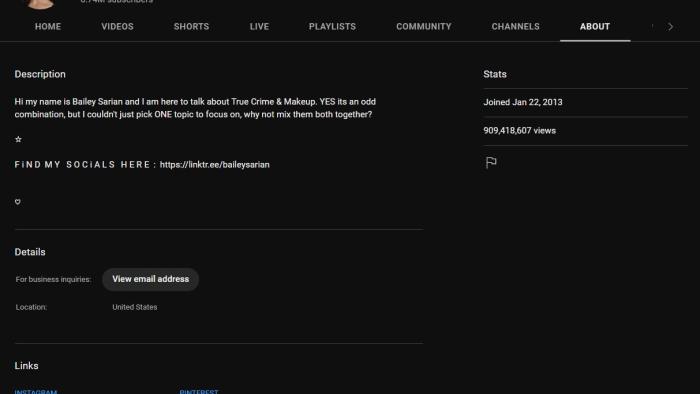Open the Instagram link
Screen dimensions: 700x394
(36, 391)
